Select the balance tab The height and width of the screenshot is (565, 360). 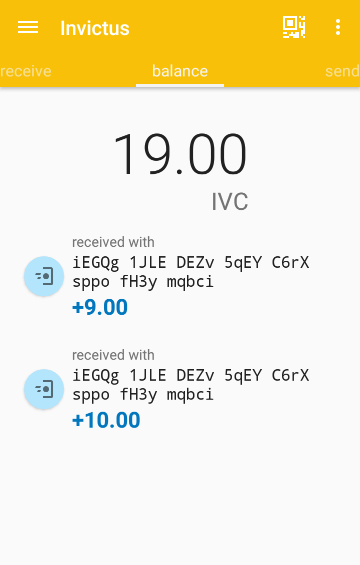pyautogui.click(x=180, y=71)
